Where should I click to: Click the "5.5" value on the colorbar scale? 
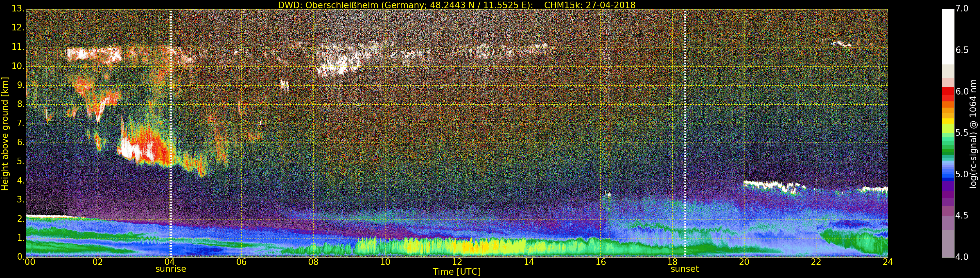click(962, 133)
